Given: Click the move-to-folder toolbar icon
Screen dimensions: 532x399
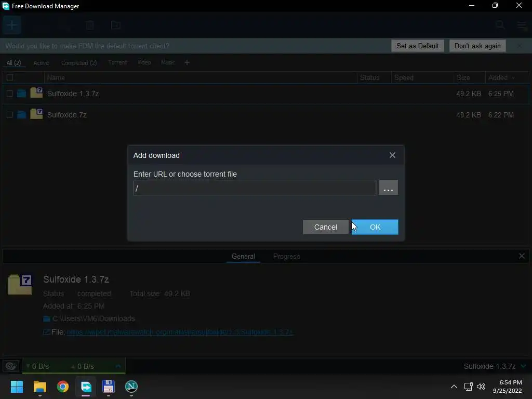Looking at the screenshot, I should (116, 25).
